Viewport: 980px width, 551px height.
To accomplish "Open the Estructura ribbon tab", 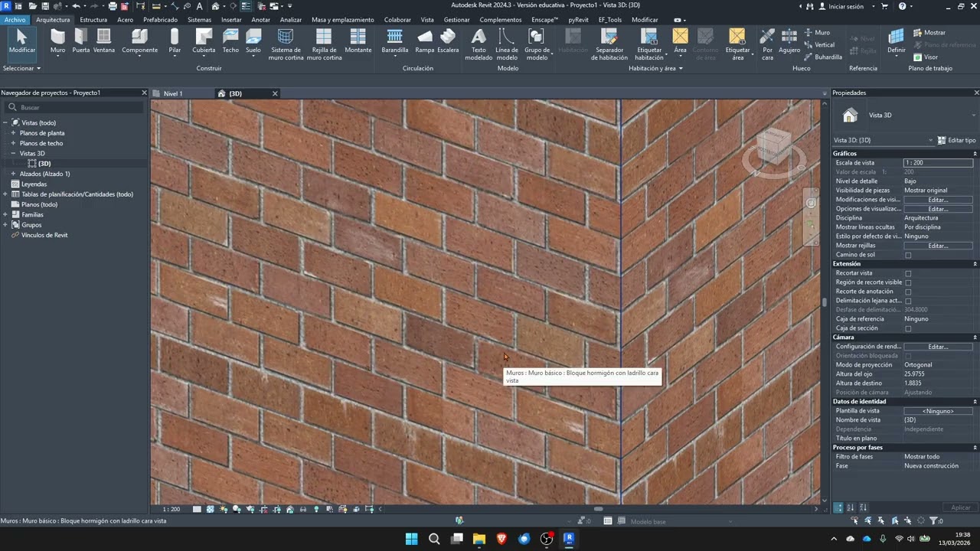I will [93, 19].
